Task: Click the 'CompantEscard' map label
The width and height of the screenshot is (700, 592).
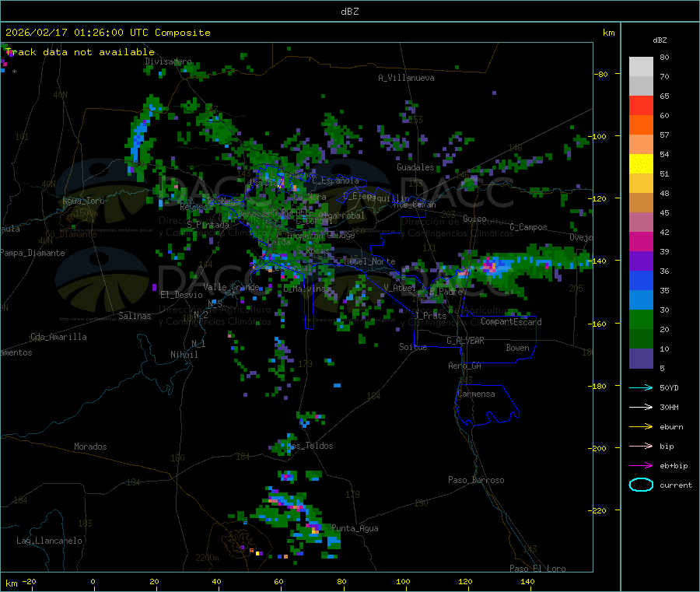Action: pyautogui.click(x=511, y=321)
